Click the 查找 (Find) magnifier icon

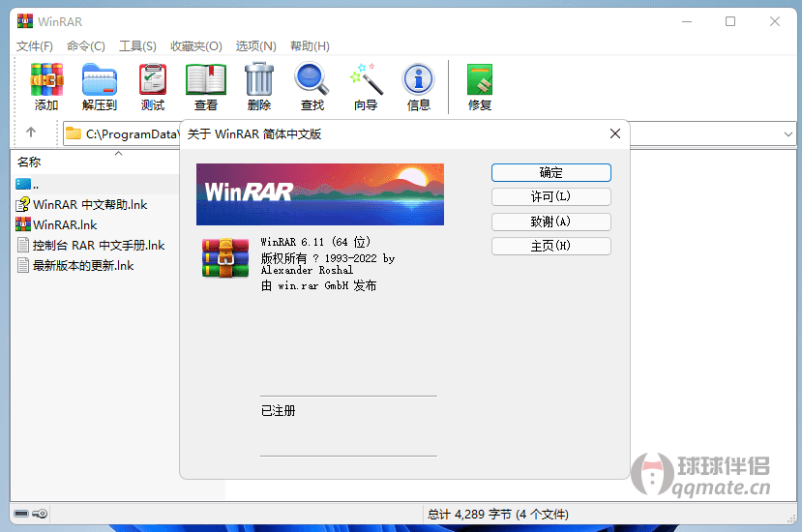(312, 85)
